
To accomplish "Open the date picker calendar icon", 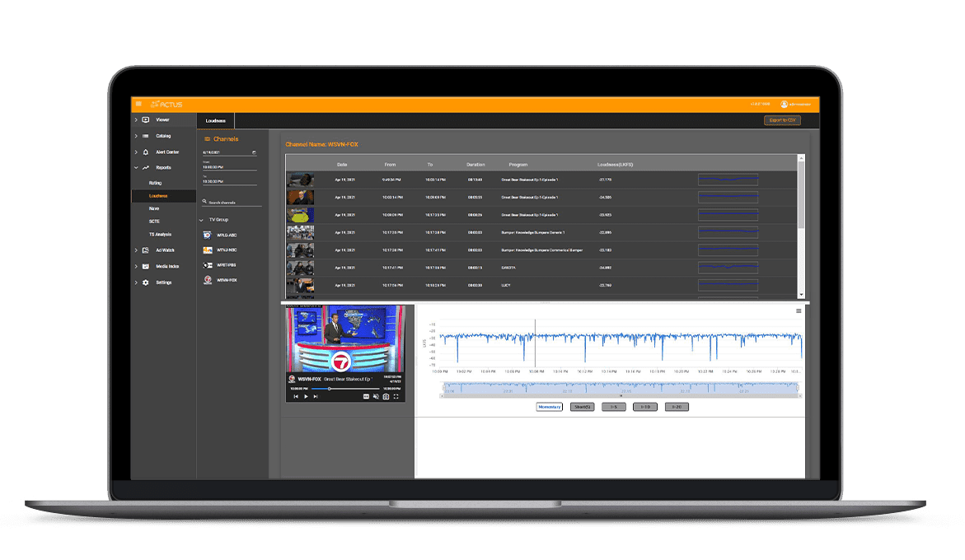I will (254, 152).
